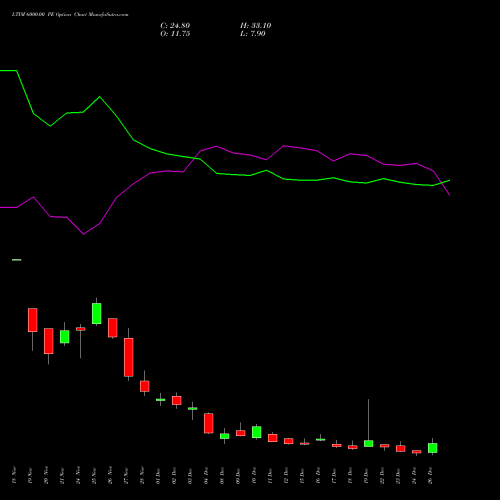The image size is (500, 500).
Task: Click the '19 Nov' date label
Action: click(x=30, y=475)
